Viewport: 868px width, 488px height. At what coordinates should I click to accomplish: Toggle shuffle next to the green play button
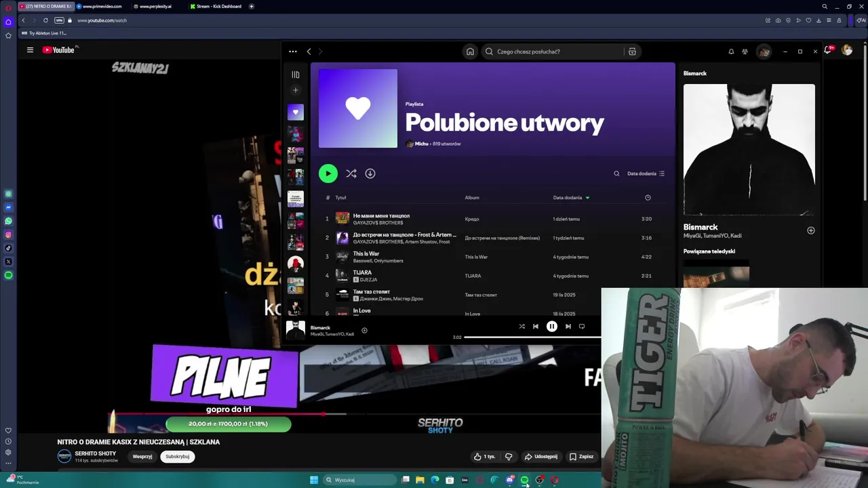coord(351,174)
